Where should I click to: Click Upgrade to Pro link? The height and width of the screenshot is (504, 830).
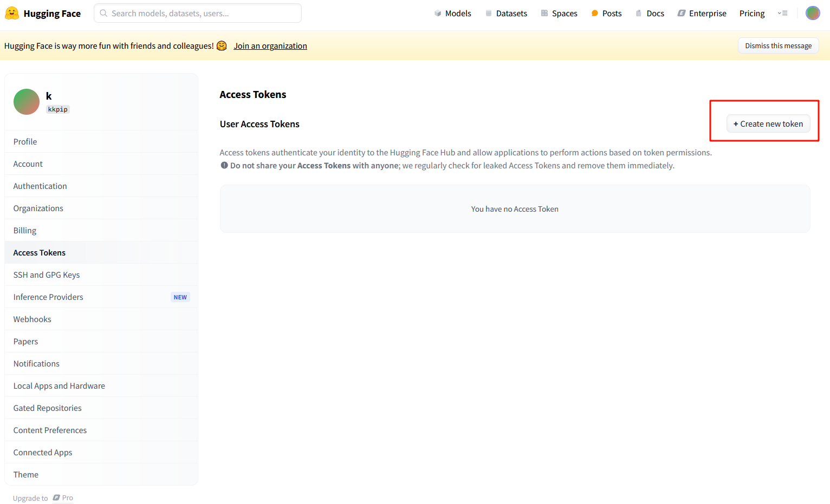coord(43,498)
